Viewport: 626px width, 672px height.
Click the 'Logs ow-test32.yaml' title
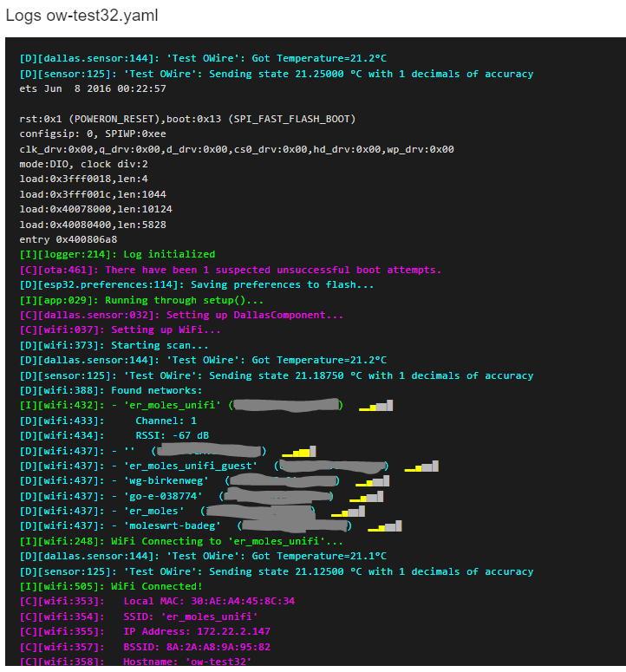82,16
